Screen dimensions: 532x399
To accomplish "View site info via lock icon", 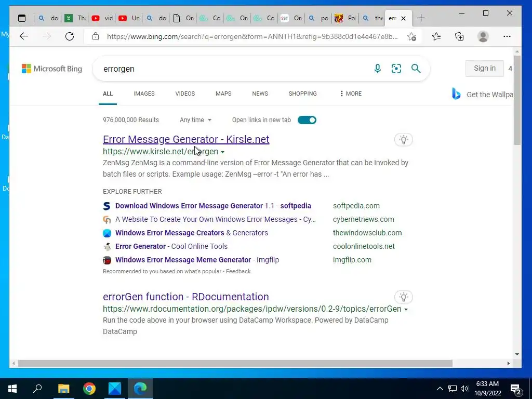I will coord(96,36).
